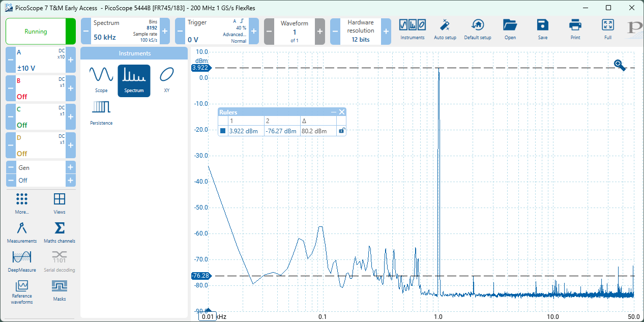Open the Masks tool

pos(60,291)
